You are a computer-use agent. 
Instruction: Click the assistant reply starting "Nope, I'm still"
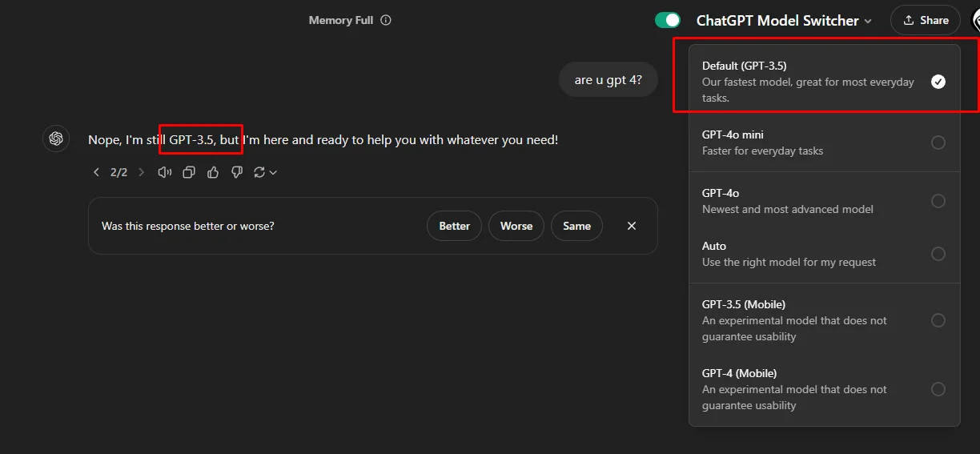pyautogui.click(x=323, y=139)
